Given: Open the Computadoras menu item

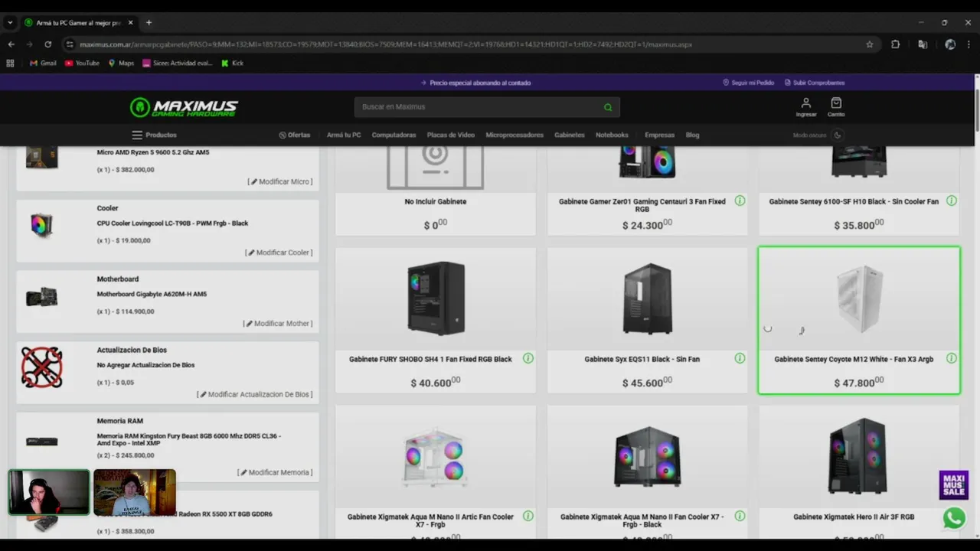Looking at the screenshot, I should click(394, 135).
